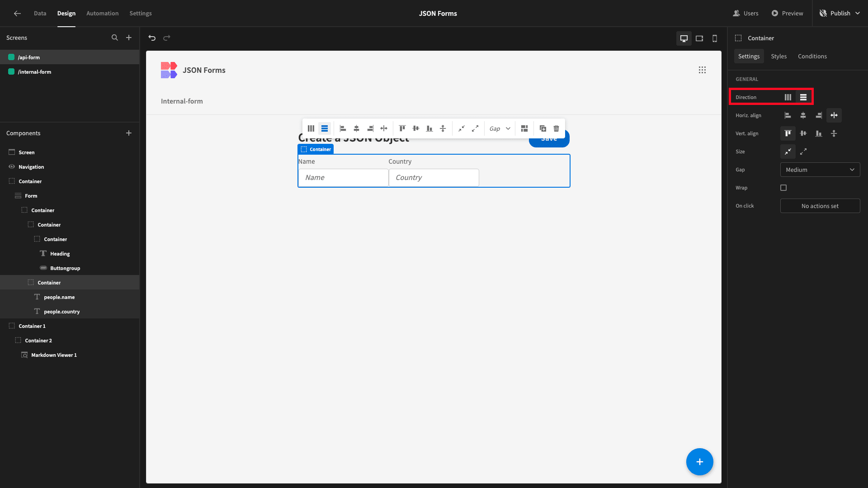Click the back arrow in the top bar

pyautogui.click(x=17, y=13)
